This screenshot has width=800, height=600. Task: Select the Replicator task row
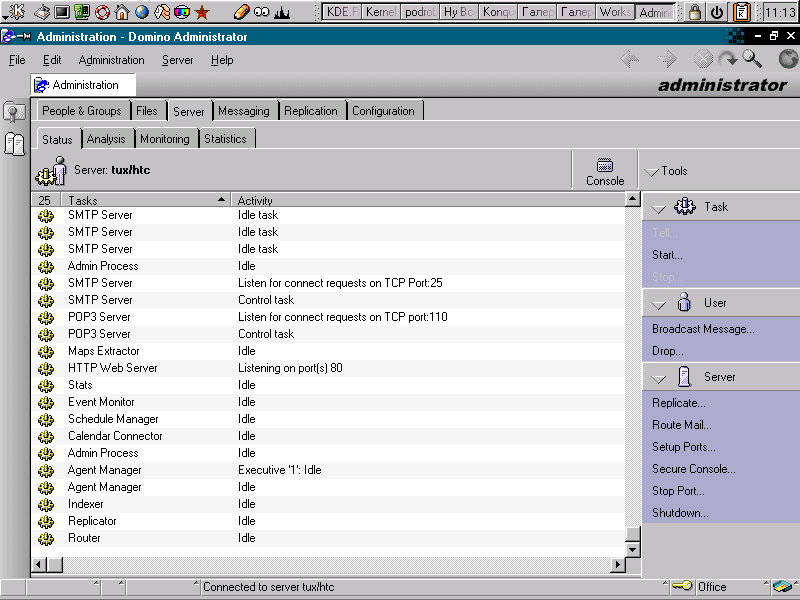pos(328,521)
